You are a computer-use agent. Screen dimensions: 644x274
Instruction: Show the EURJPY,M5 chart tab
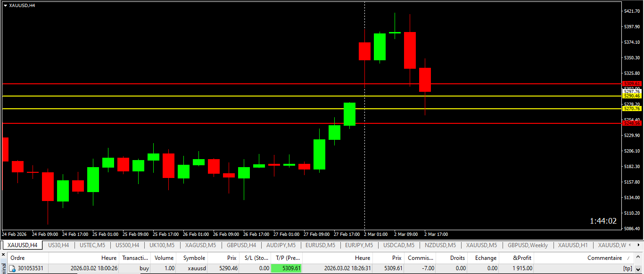coord(359,245)
